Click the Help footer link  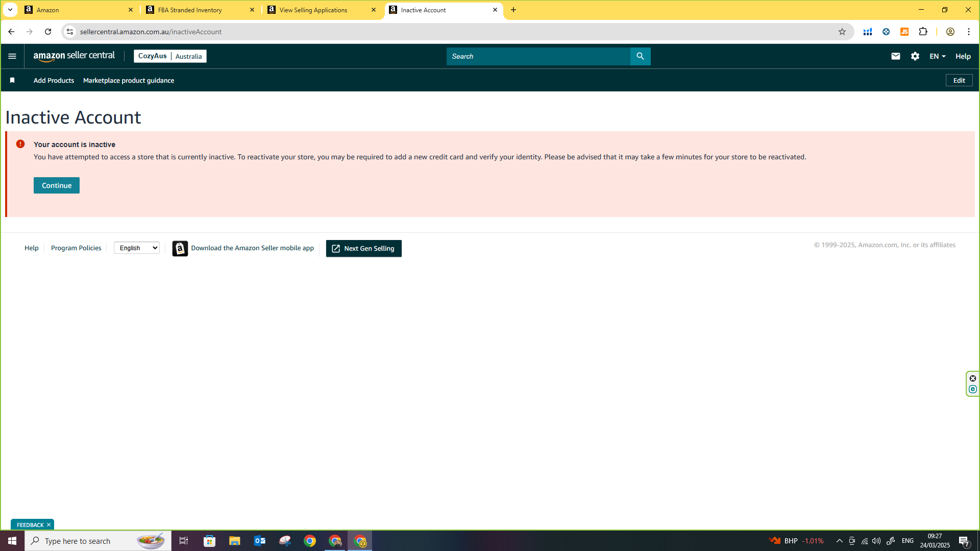(x=32, y=248)
